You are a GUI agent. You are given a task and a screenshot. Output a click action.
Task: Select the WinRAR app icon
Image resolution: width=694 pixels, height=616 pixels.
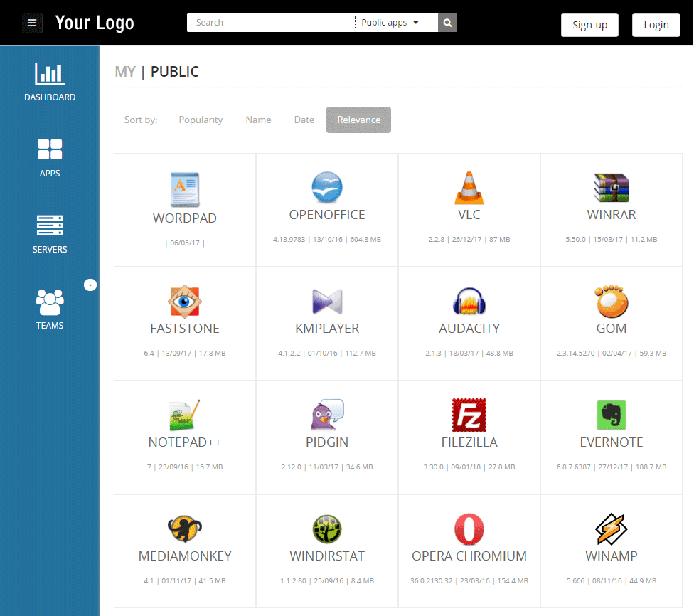tap(612, 188)
